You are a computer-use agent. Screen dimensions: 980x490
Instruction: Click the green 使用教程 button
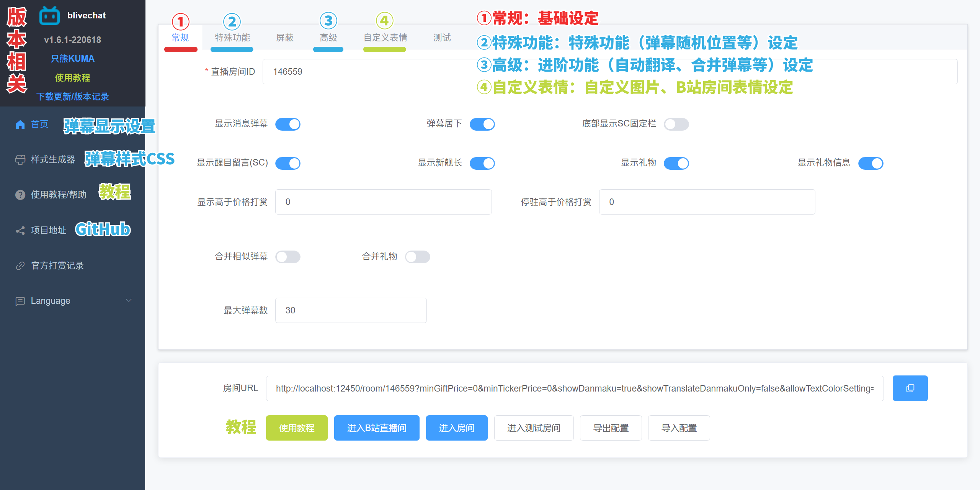point(297,428)
